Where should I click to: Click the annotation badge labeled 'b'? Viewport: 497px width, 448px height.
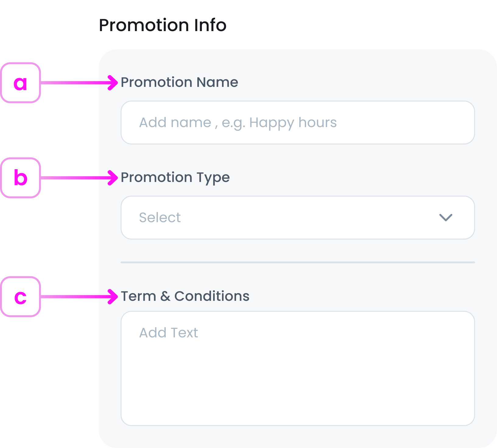(20, 178)
